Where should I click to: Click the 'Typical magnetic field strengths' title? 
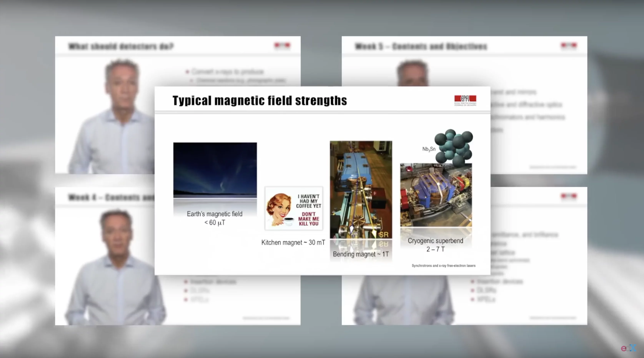tap(260, 101)
